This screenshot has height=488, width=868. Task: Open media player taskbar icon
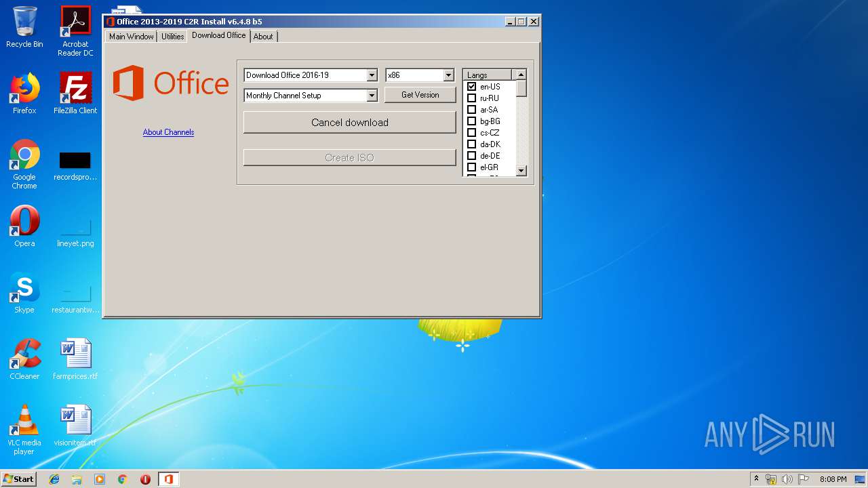click(100, 479)
